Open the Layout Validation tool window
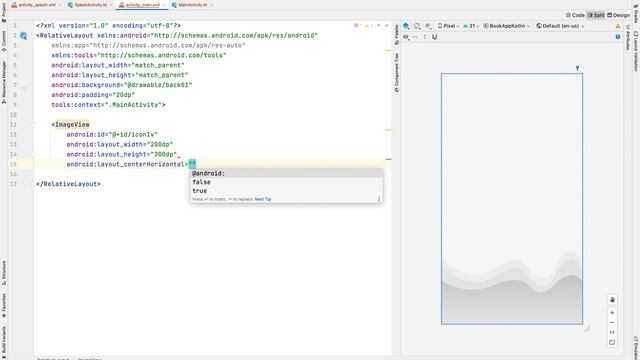The width and height of the screenshot is (640, 360). (636, 51)
